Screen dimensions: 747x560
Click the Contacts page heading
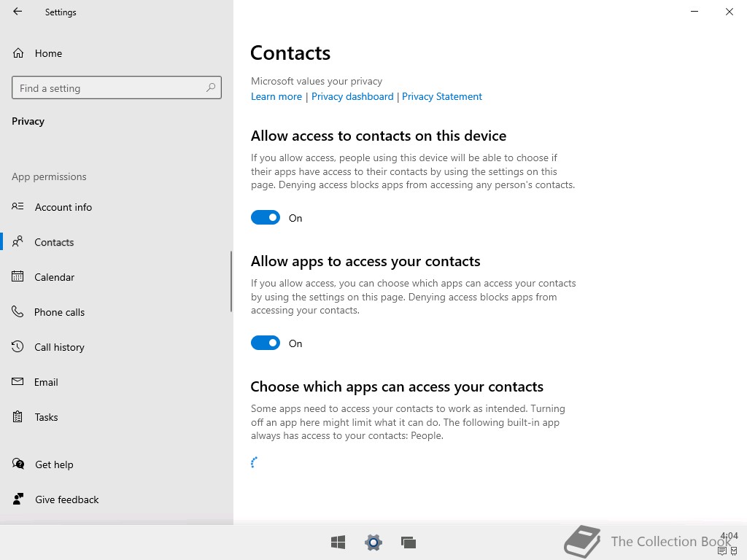tap(290, 52)
